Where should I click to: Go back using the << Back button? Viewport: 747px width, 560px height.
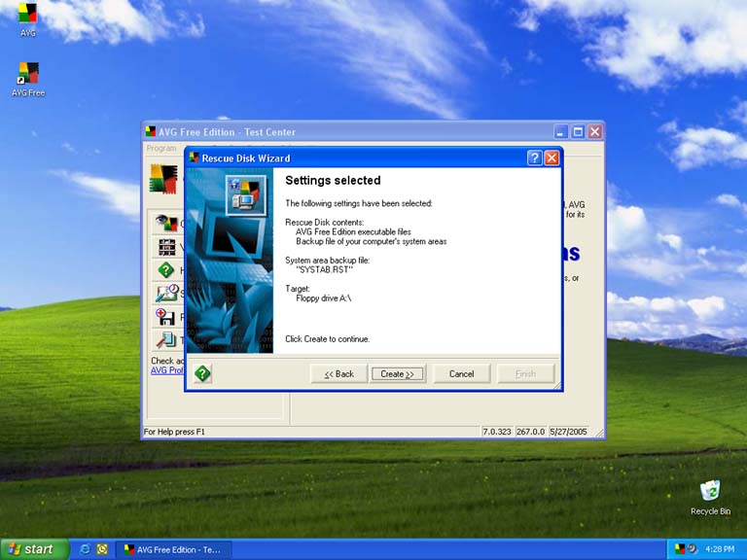[338, 374]
